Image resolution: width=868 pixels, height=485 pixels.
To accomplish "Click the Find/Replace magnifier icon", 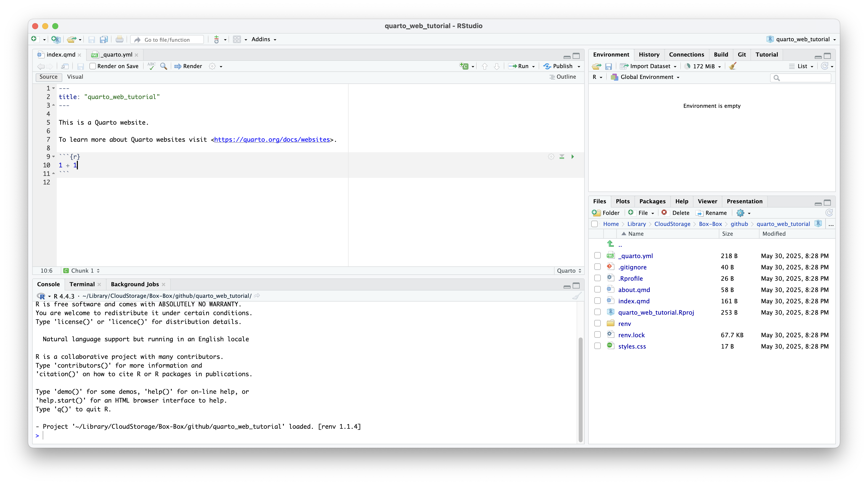I will (x=164, y=66).
